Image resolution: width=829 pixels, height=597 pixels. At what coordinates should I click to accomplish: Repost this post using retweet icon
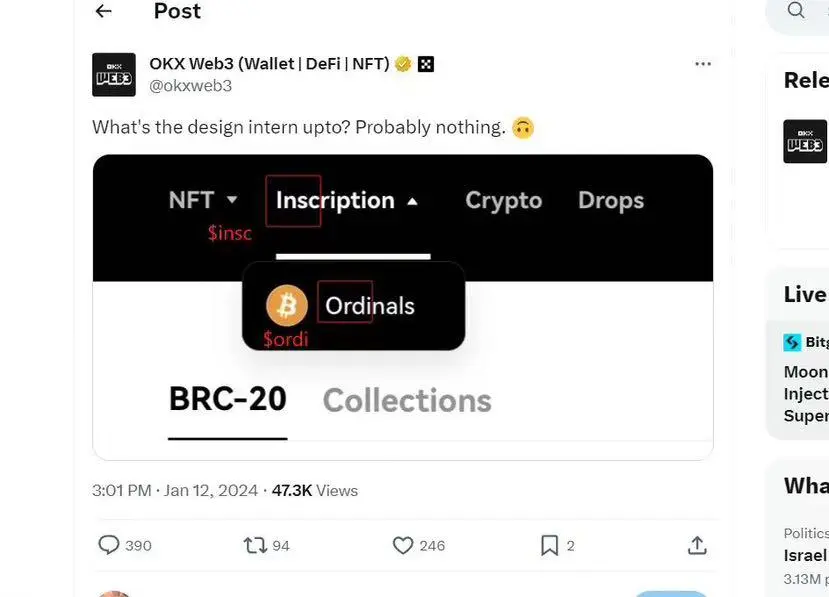[x=253, y=545]
